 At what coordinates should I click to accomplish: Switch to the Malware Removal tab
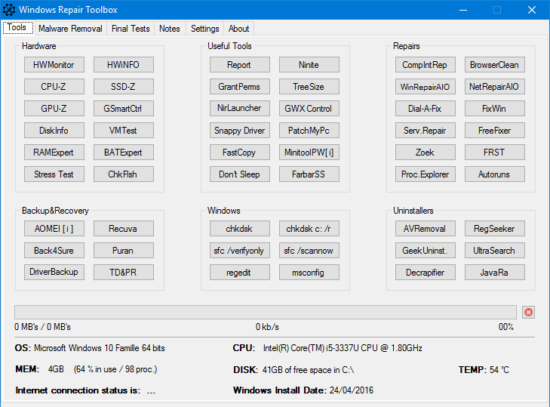coord(70,28)
